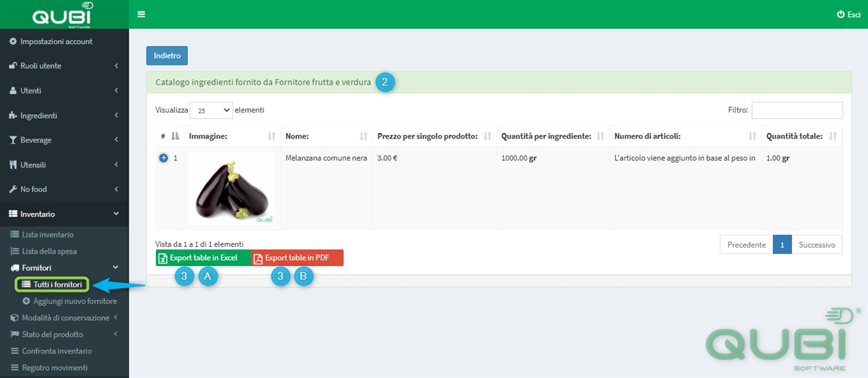Image resolution: width=868 pixels, height=378 pixels.
Task: Click the Utensili cutlery icon
Action: pos(13,165)
